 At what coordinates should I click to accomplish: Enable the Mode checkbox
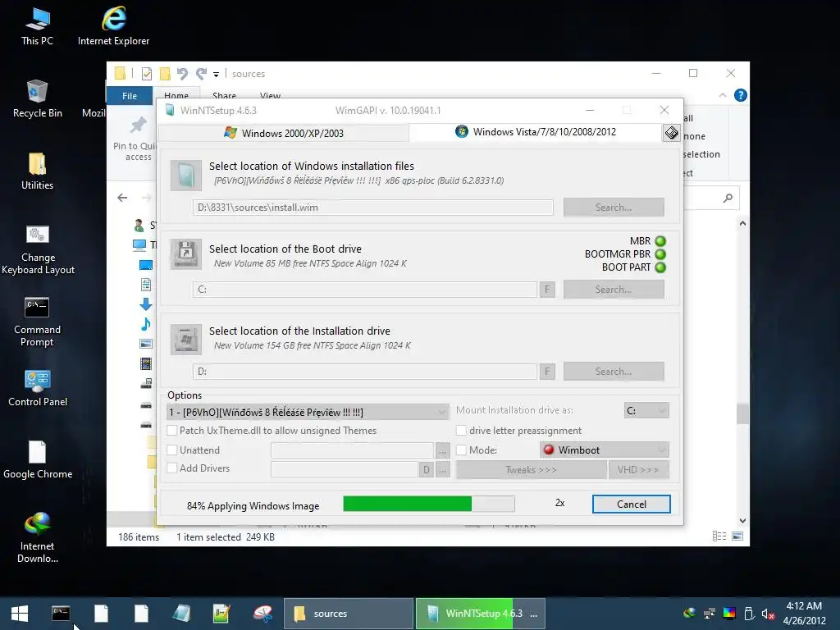461,450
